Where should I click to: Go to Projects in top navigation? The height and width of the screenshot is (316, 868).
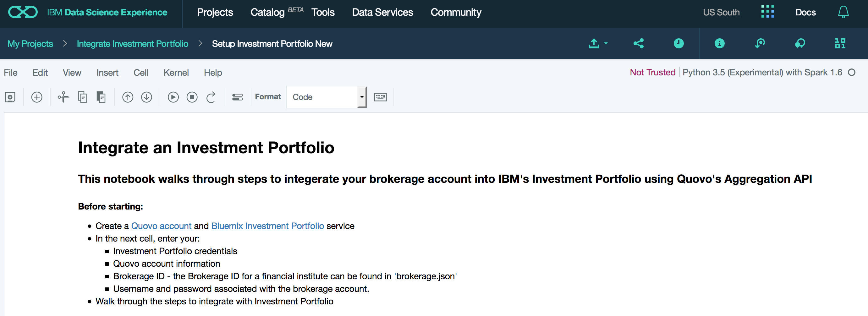(215, 13)
